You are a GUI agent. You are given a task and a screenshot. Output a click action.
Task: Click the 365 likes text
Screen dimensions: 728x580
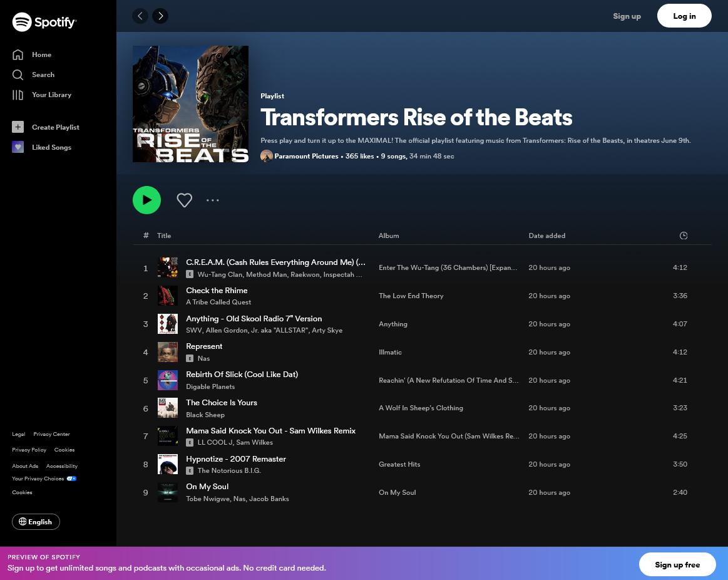pyautogui.click(x=359, y=156)
